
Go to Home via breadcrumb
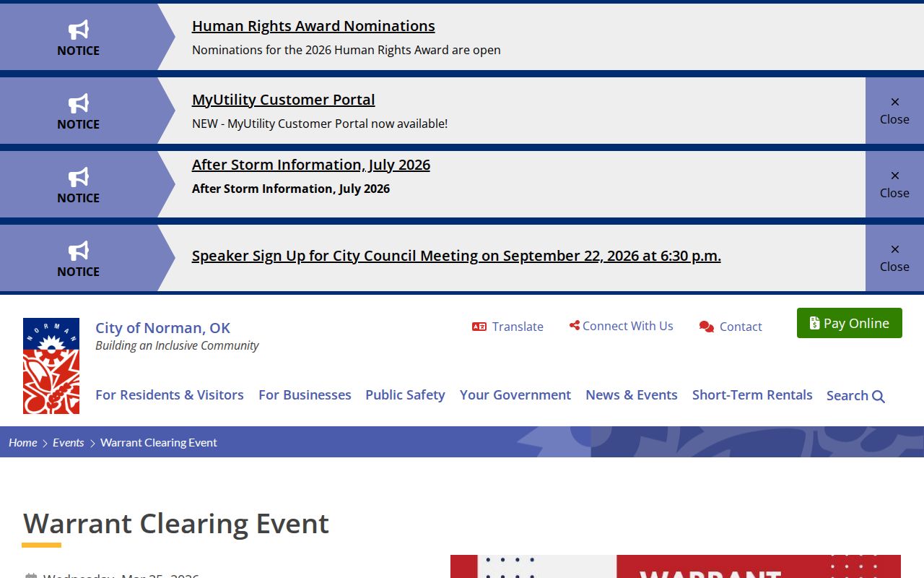(x=23, y=442)
